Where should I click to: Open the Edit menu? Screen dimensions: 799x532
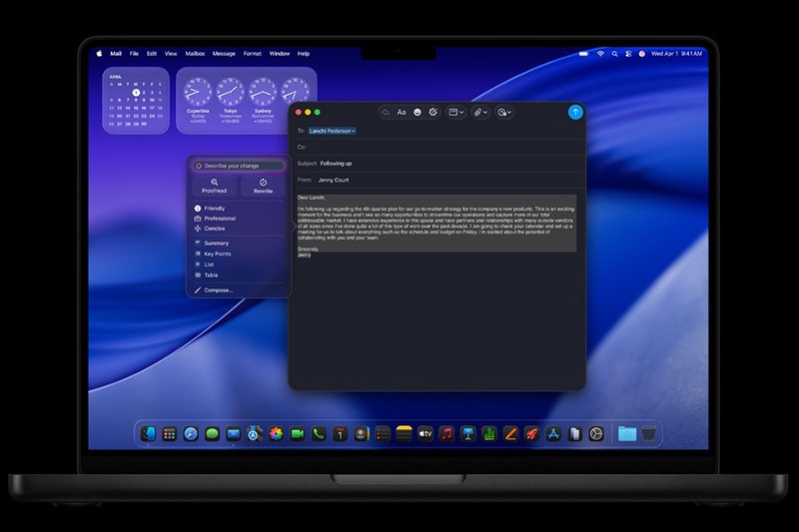point(152,54)
